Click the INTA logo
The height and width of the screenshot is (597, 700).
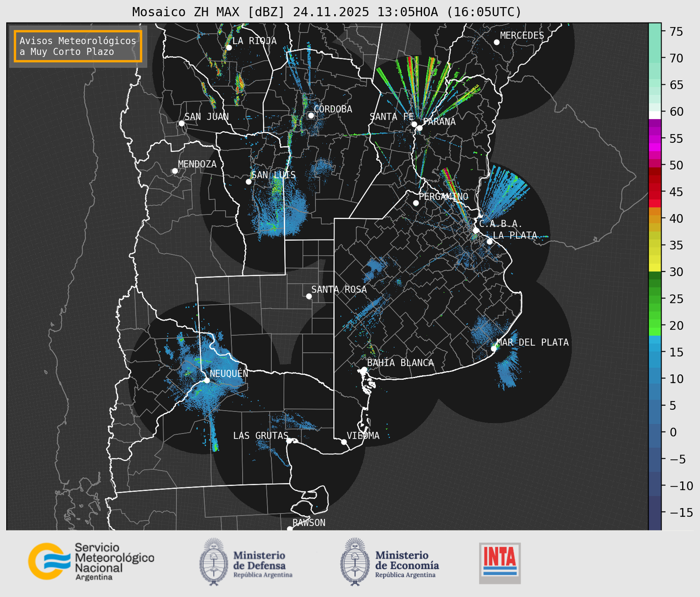pyautogui.click(x=500, y=563)
